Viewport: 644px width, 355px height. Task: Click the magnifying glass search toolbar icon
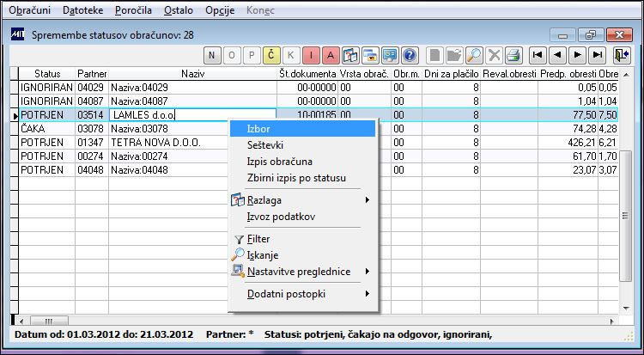click(x=474, y=55)
